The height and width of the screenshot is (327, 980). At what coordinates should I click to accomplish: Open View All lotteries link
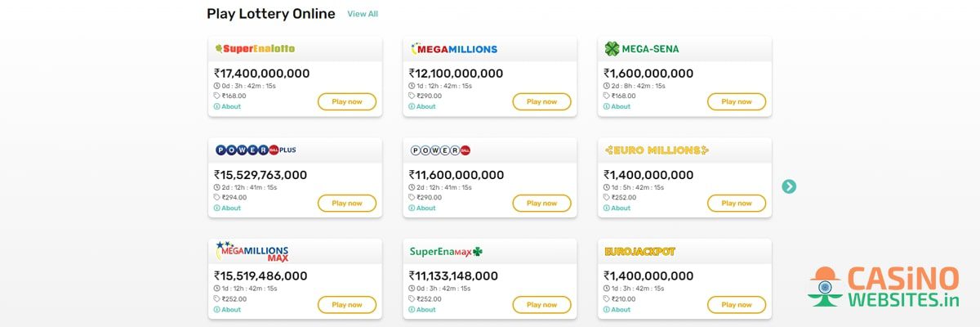363,14
